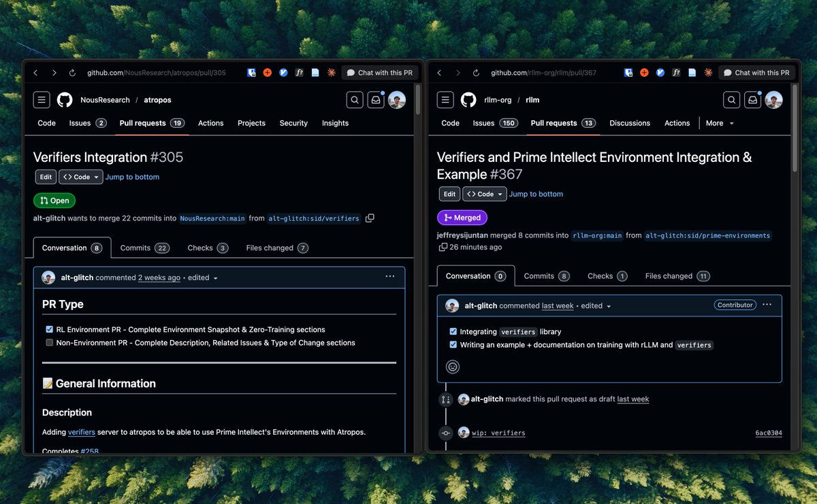Open the Code dropdown on PR #305
The width and height of the screenshot is (817, 504).
(80, 176)
